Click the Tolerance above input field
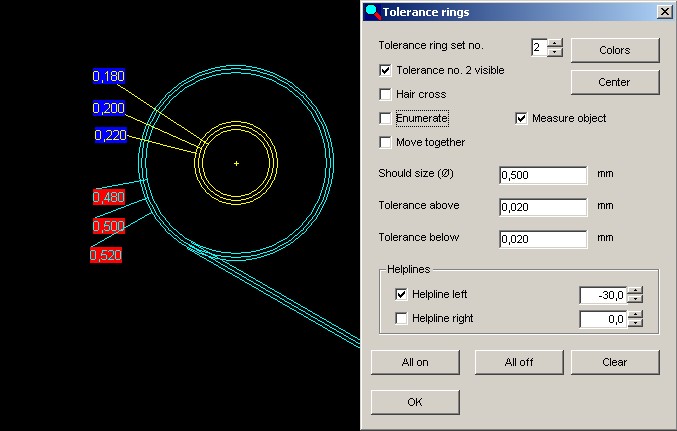The image size is (677, 431). click(x=542, y=207)
